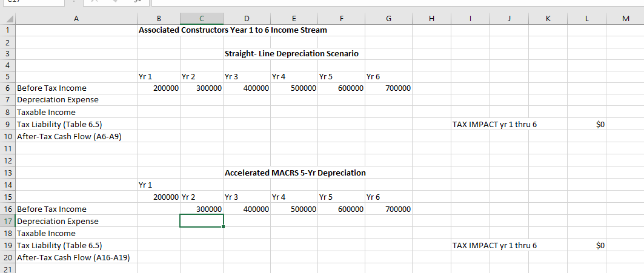Click 'TAX IMPACT yr 1 thru 6' in row 19
This screenshot has width=644, height=273.
click(x=494, y=246)
